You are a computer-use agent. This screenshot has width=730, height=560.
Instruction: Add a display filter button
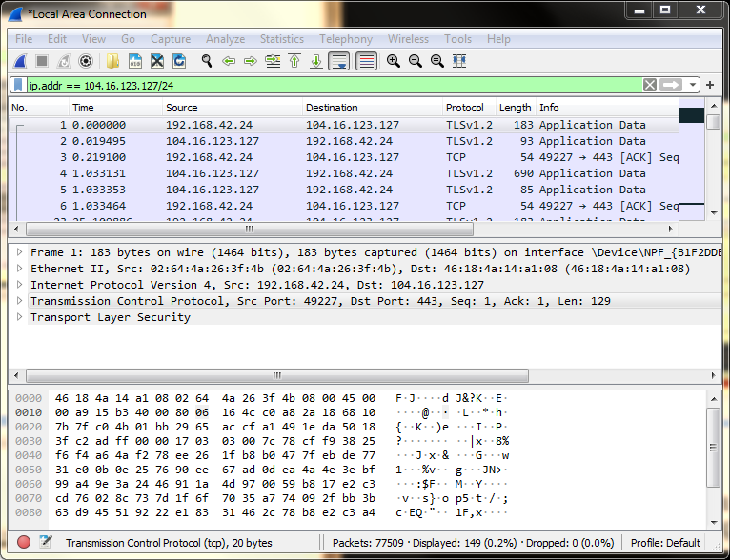point(710,85)
